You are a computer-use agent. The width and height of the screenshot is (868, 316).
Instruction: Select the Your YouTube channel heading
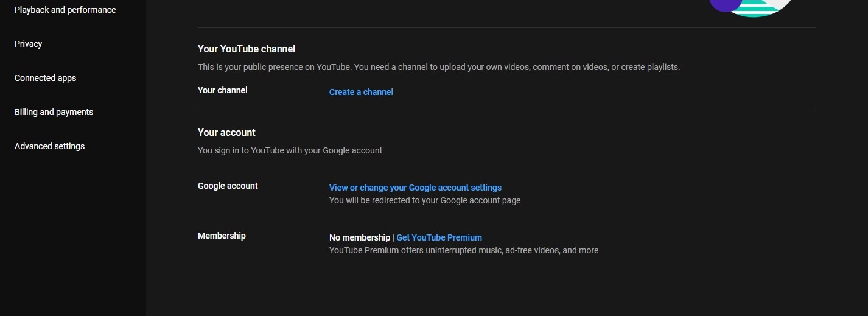point(247,49)
